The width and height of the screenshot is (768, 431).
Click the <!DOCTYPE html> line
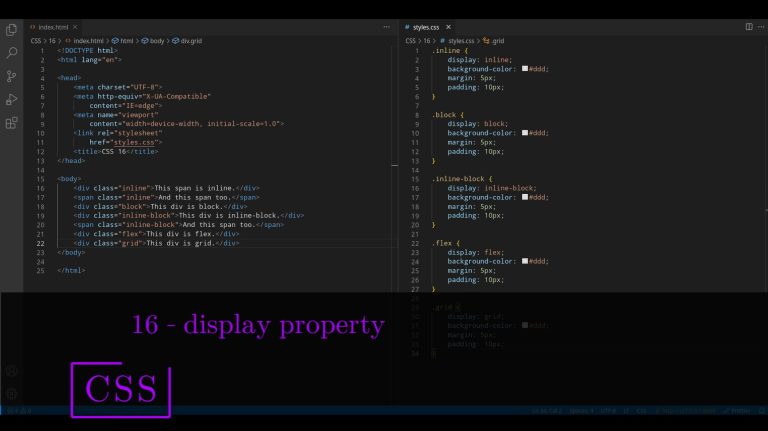point(87,50)
